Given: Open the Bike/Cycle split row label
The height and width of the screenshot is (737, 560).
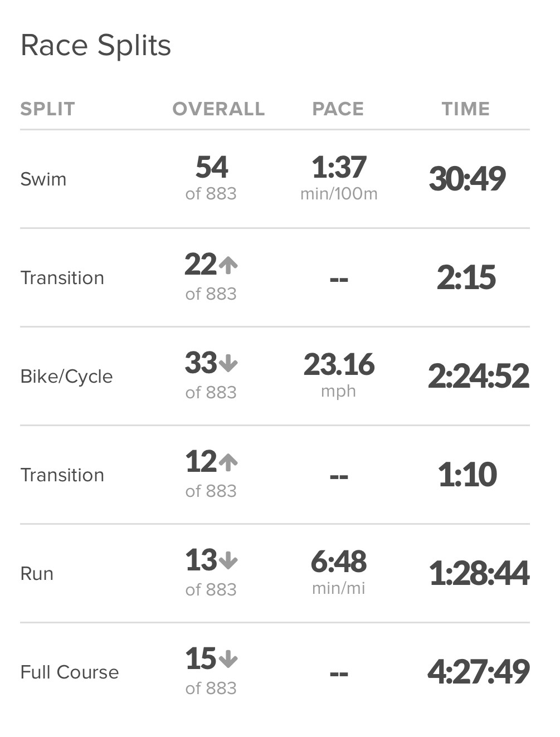Looking at the screenshot, I should click(66, 377).
